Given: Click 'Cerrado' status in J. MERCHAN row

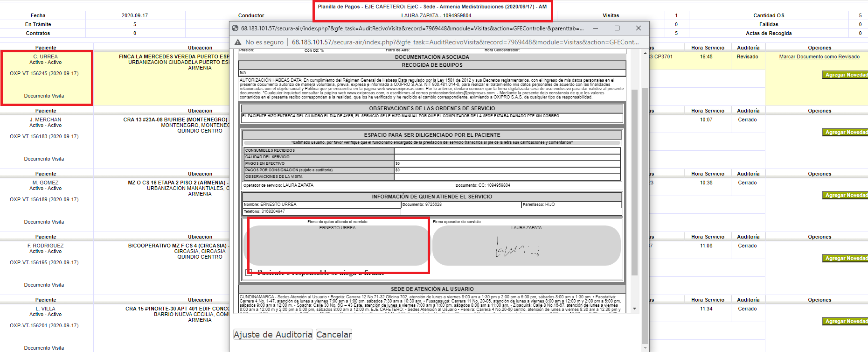Looking at the screenshot, I should pyautogui.click(x=747, y=120).
